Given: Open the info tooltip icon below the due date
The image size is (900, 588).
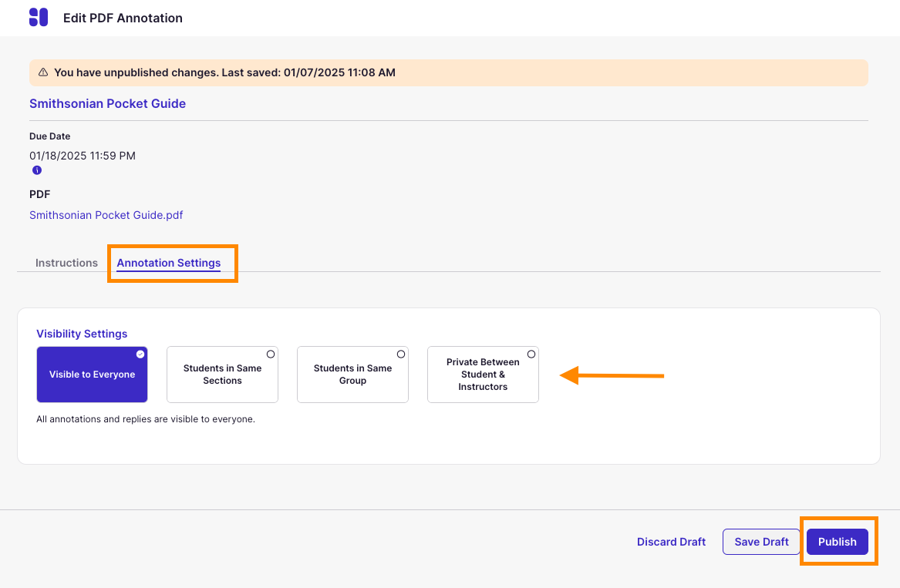Looking at the screenshot, I should pos(36,170).
